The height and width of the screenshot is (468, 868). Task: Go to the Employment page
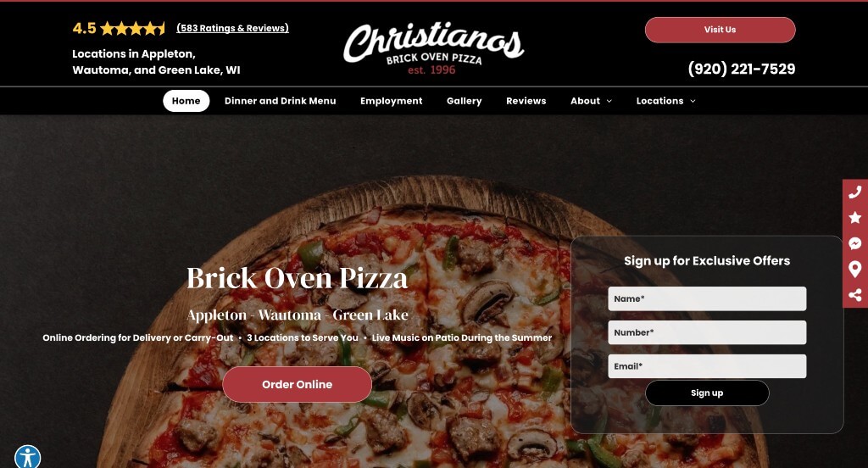tap(392, 101)
